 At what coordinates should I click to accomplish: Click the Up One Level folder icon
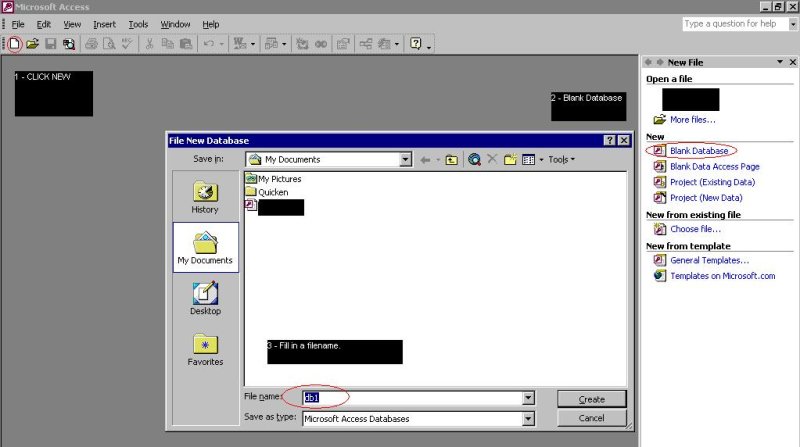pos(452,160)
